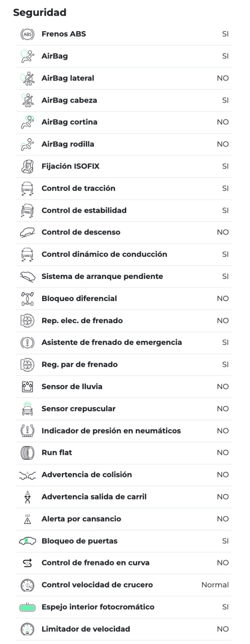Click the Sensor de lluvia icon
The width and height of the screenshot is (250, 644).
[27, 387]
